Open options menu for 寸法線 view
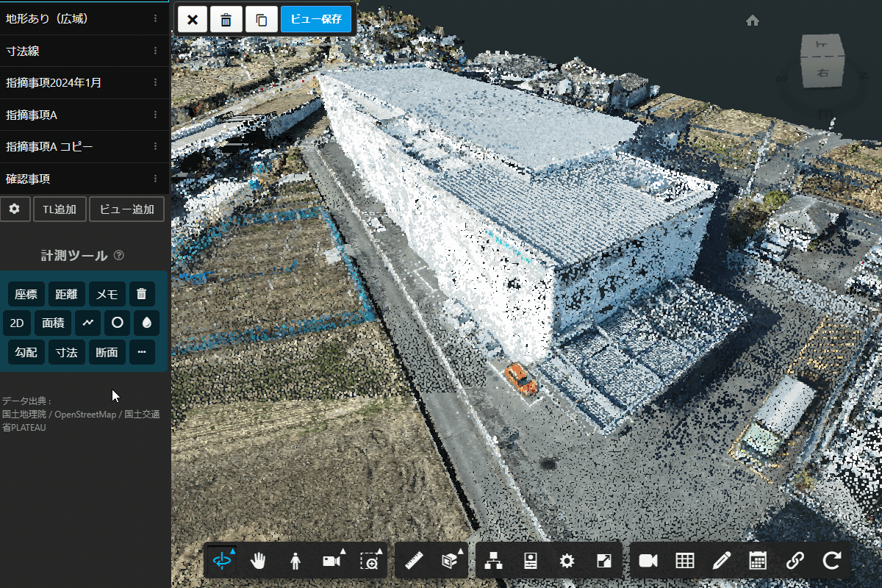Screen dimensions: 882x588 click(x=155, y=51)
